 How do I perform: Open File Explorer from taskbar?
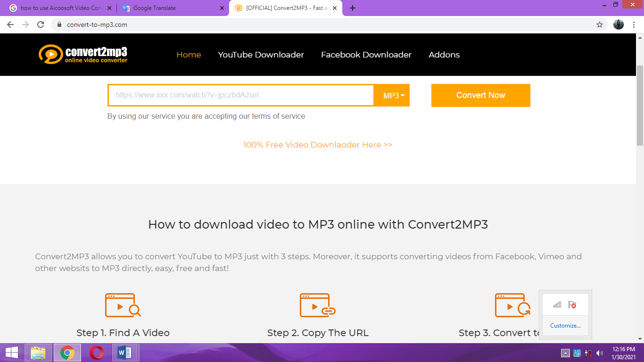click(38, 353)
